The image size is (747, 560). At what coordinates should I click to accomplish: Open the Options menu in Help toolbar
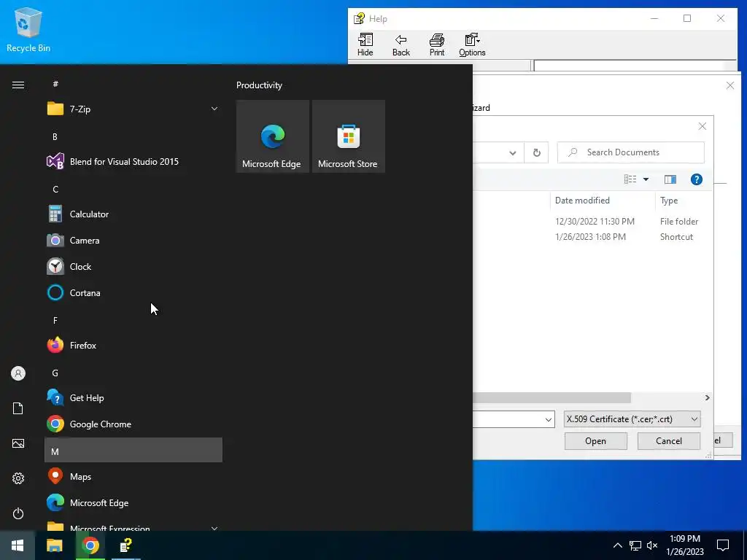(x=472, y=44)
